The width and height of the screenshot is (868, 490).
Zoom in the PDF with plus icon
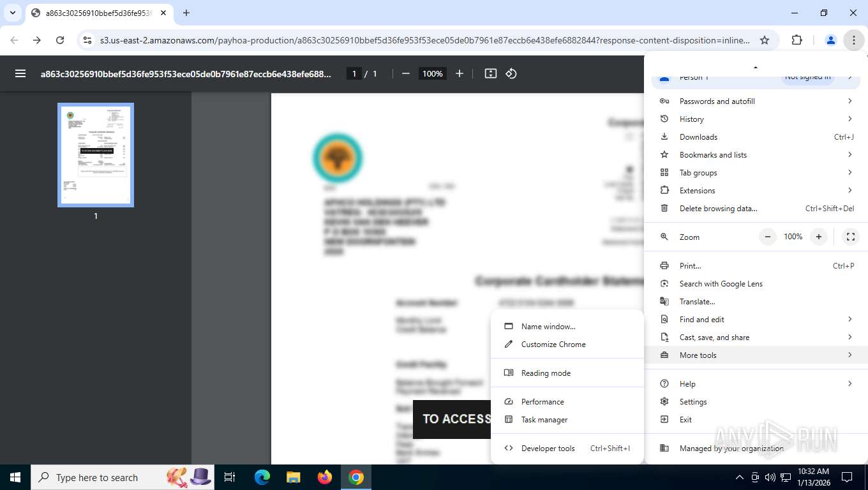460,73
